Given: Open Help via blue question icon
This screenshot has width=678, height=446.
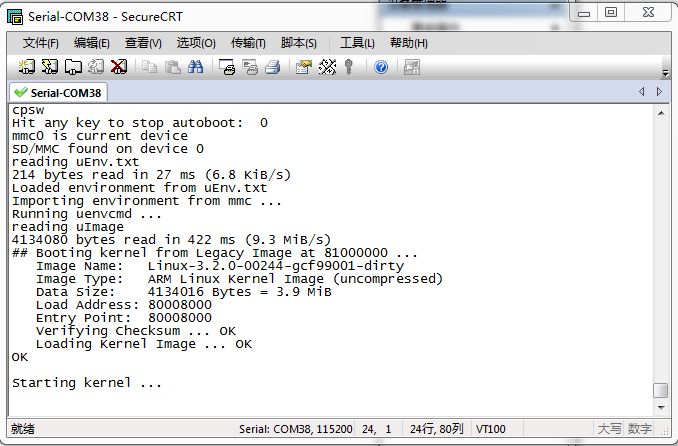Looking at the screenshot, I should [x=381, y=67].
